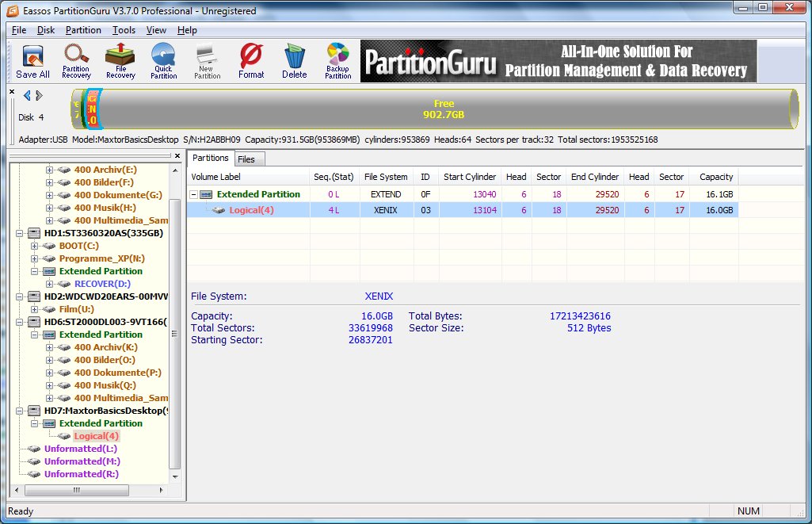This screenshot has width=812, height=524.
Task: Expand the RECOVER(D:) tree node
Action: (x=49, y=284)
